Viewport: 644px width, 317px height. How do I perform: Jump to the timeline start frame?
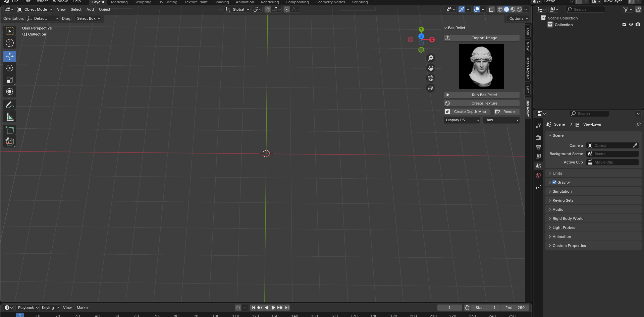point(253,308)
